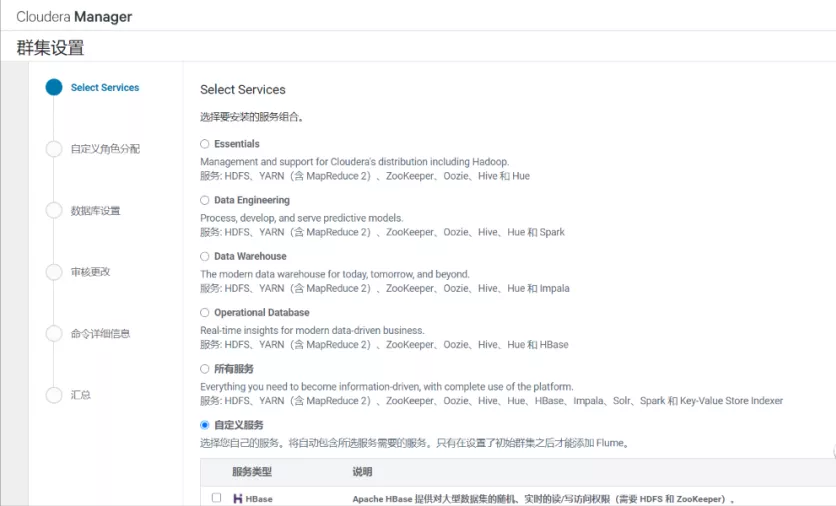Select the 自定义服务 radio button
Image resolution: width=836 pixels, height=506 pixels.
pyautogui.click(x=205, y=425)
